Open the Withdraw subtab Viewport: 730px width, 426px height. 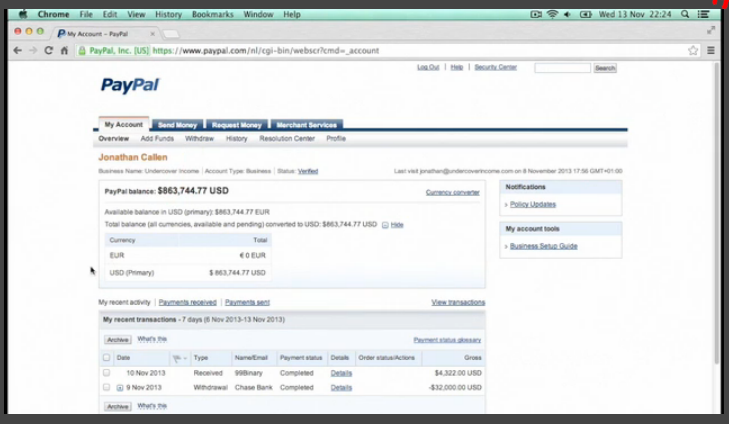(199, 139)
